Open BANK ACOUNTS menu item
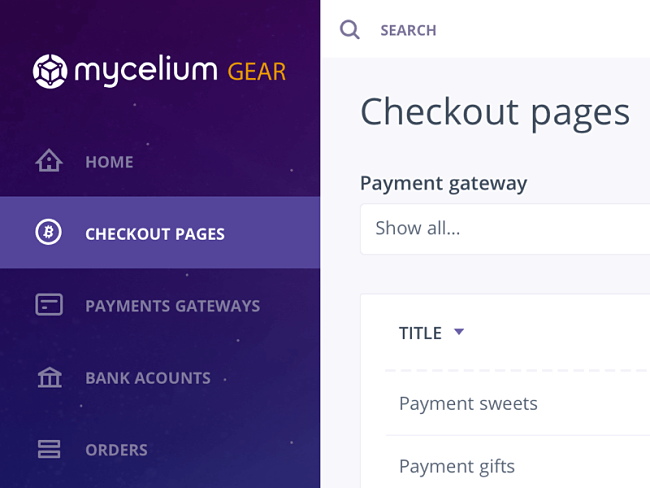 point(148,378)
